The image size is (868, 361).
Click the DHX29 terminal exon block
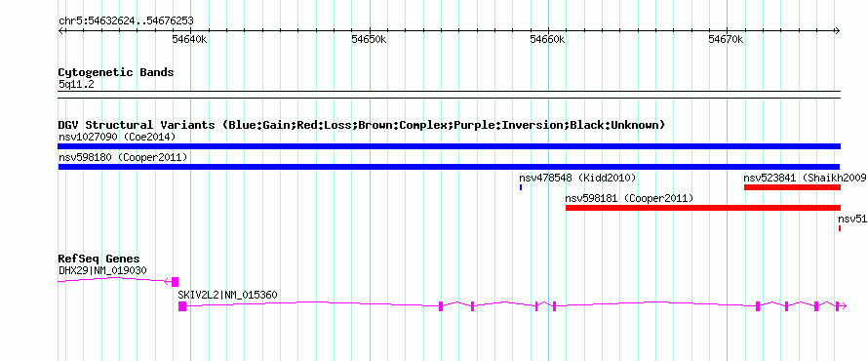[x=175, y=281]
